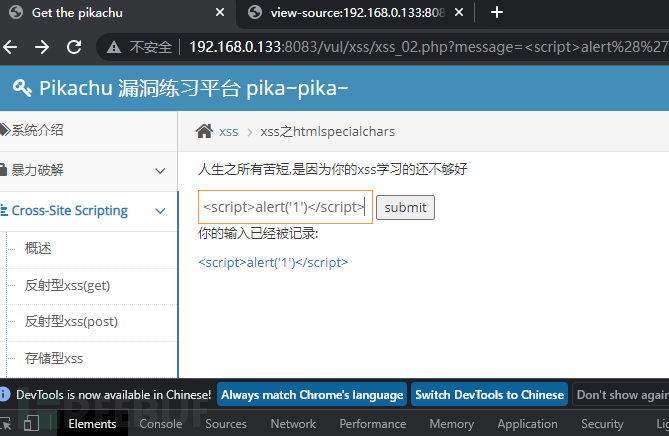Viewport: 669px width, 436px height.
Task: Click the message input field
Action: pyautogui.click(x=285, y=207)
